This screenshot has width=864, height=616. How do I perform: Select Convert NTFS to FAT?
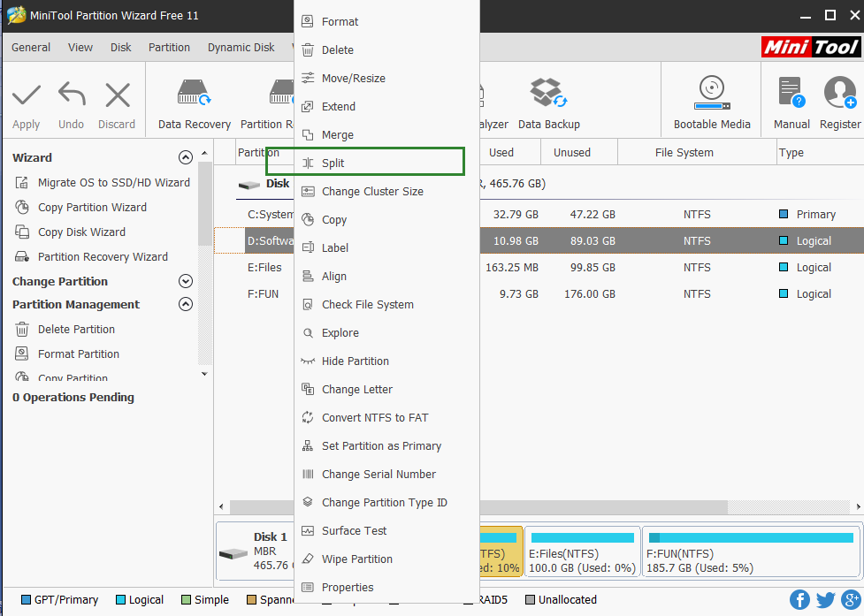(386, 417)
